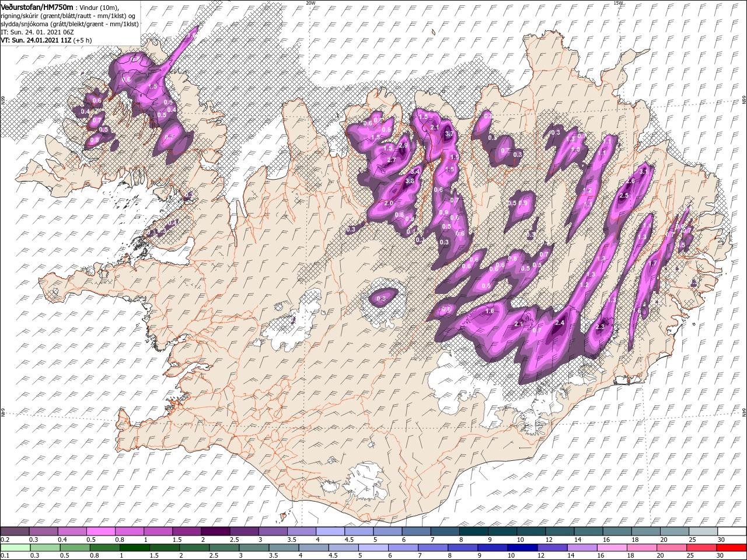Click the 2.9 snowfall value on map
Screen dimensions: 747x560
pyautogui.click(x=403, y=146)
